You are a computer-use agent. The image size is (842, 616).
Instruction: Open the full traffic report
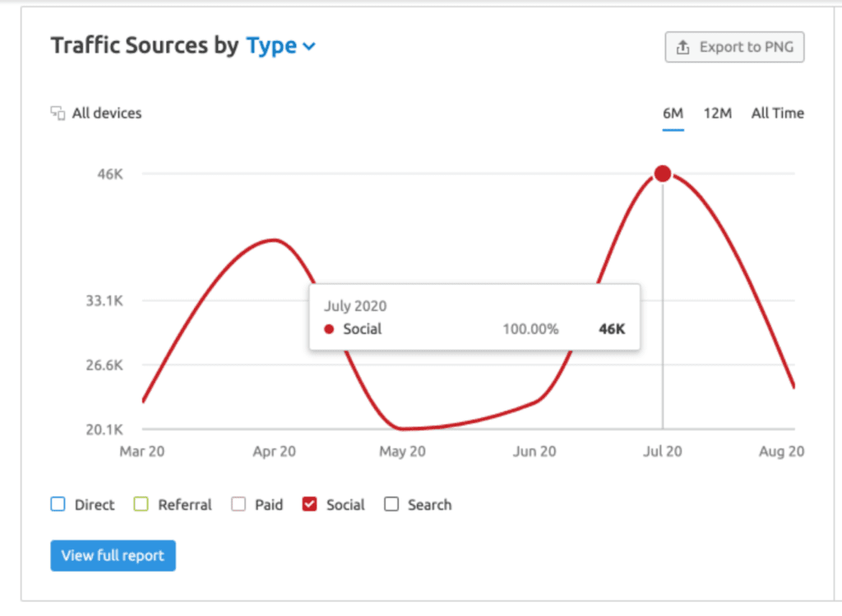click(113, 555)
